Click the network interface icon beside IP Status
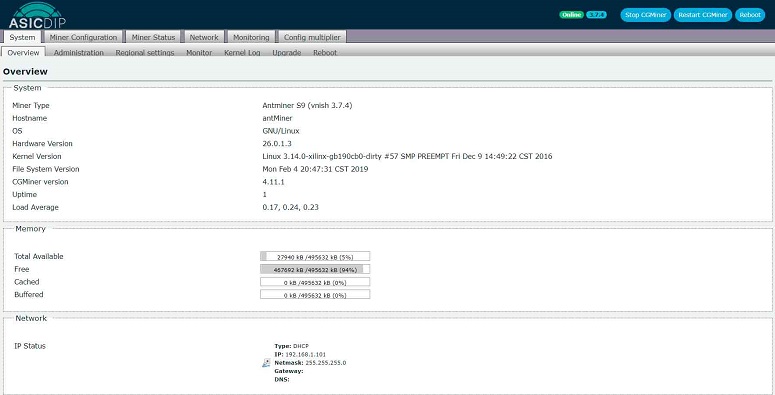Viewport: 775px width, 395px height. 266,363
